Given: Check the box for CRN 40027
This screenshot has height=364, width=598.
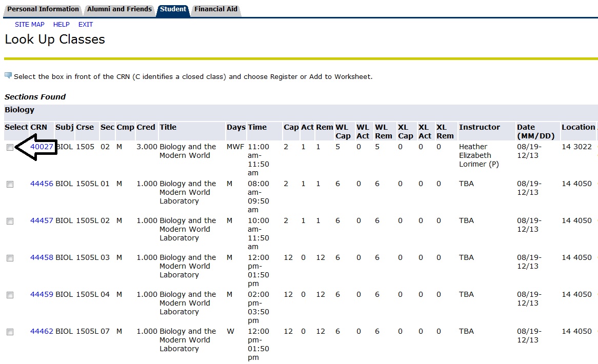Looking at the screenshot, I should tap(10, 147).
